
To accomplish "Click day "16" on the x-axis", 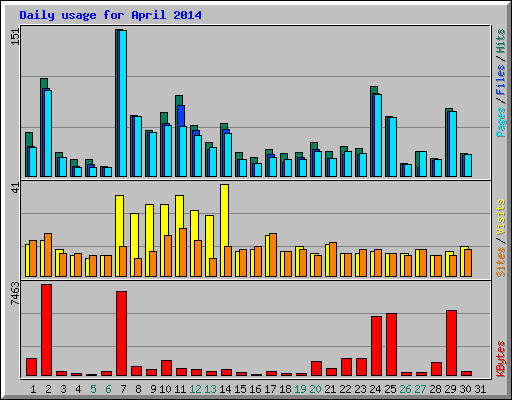I will pyautogui.click(x=255, y=389).
